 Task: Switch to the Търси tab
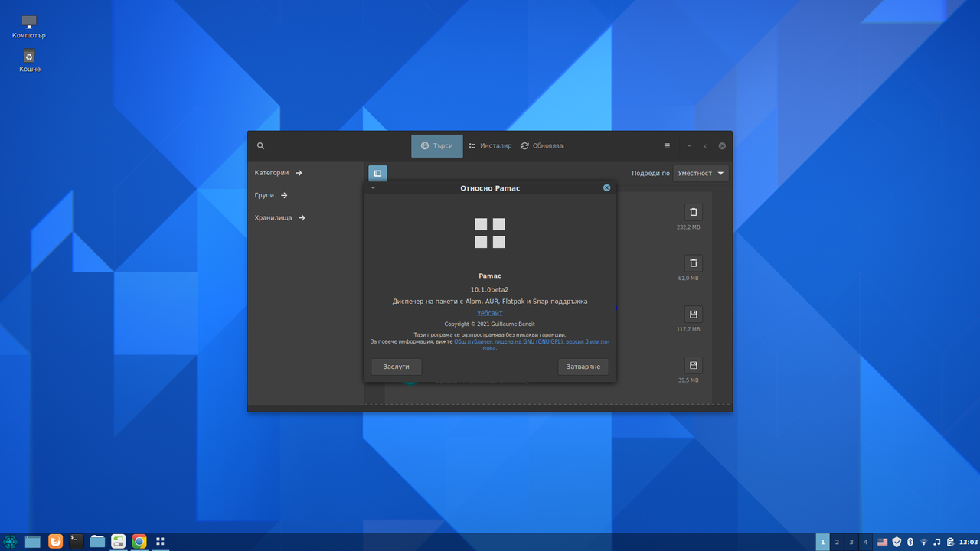coord(437,146)
